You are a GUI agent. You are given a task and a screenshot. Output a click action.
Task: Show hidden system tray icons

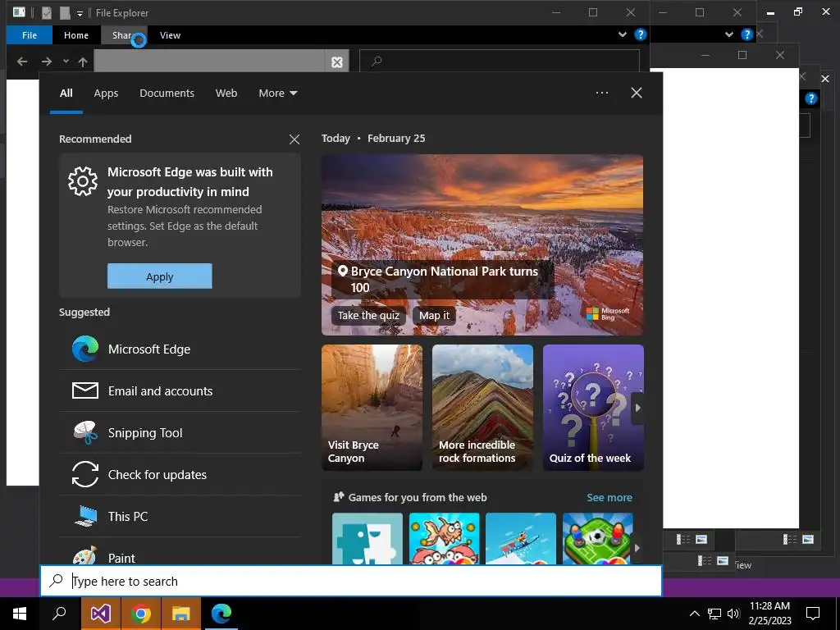[x=694, y=614]
